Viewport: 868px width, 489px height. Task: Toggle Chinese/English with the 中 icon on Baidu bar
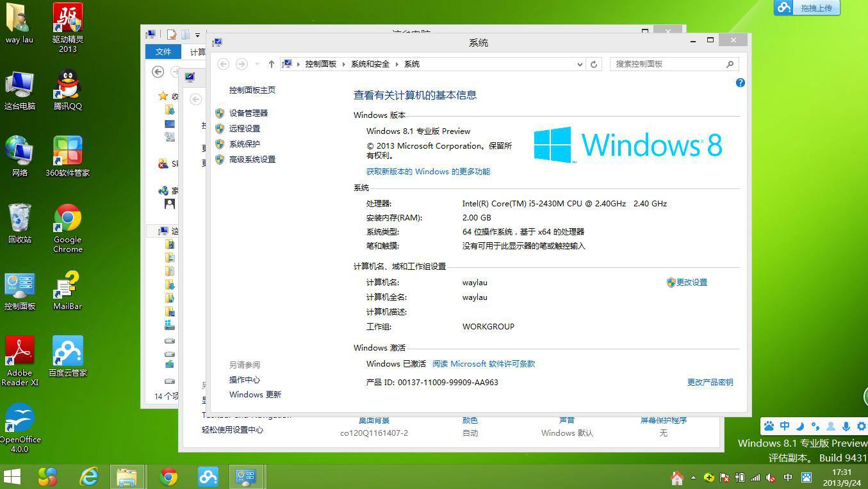point(785,426)
